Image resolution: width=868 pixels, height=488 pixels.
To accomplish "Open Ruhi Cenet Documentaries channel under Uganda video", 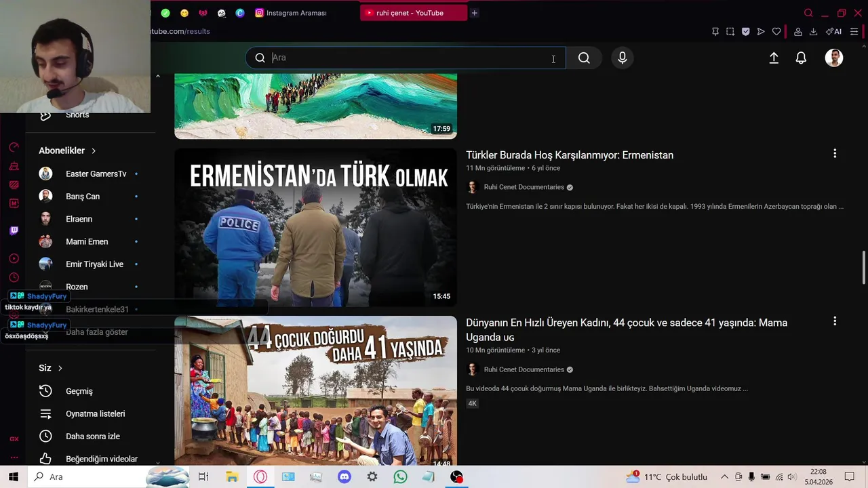I will [524, 369].
